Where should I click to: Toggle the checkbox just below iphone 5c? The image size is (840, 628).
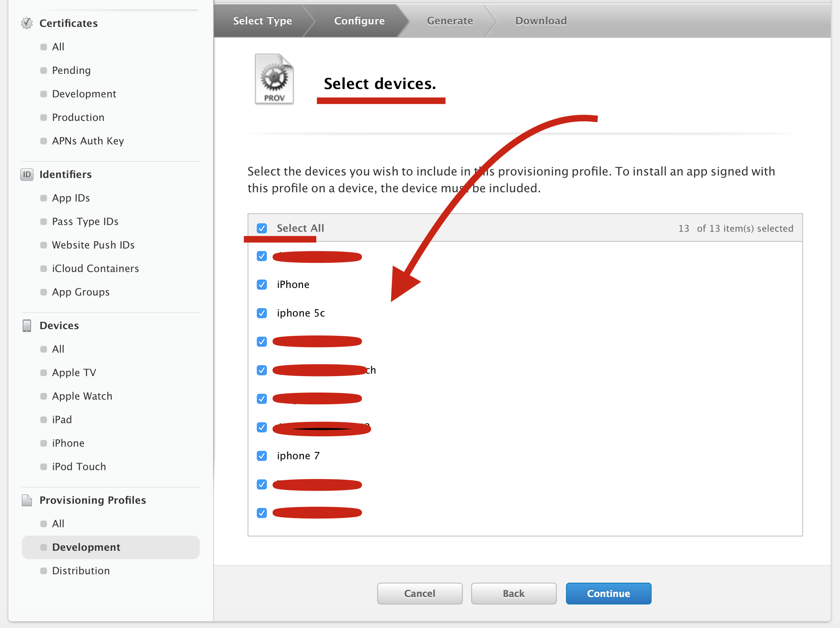click(262, 342)
